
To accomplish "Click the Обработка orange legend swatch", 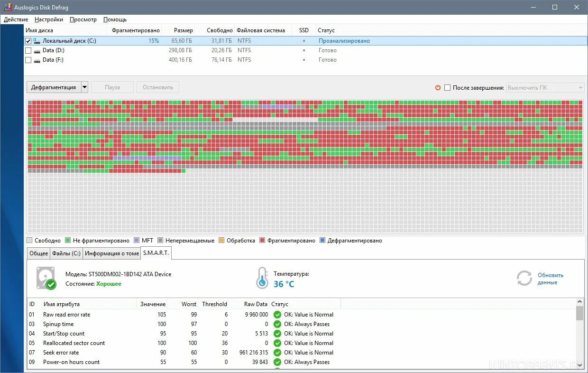I will (x=221, y=241).
